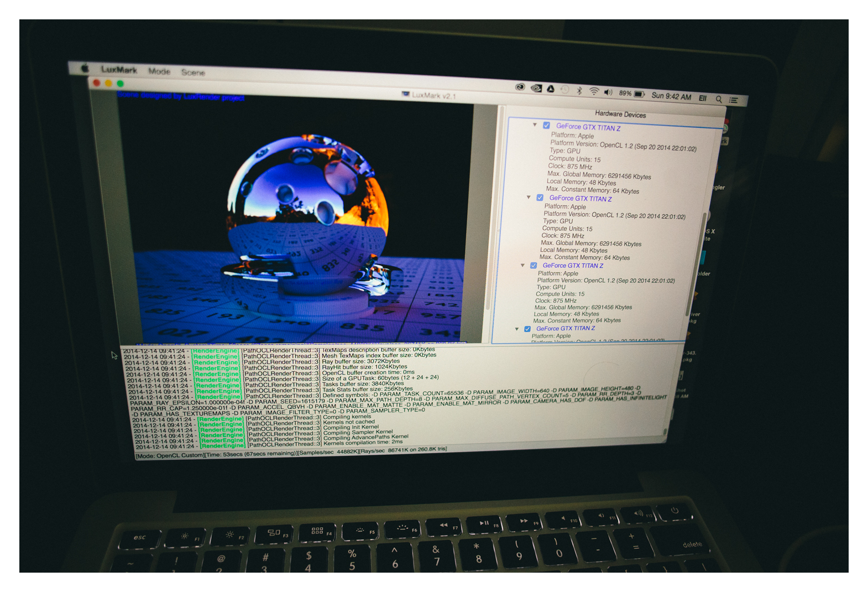
Task: Click the Sun 9:42 AM clock
Action: 671,96
